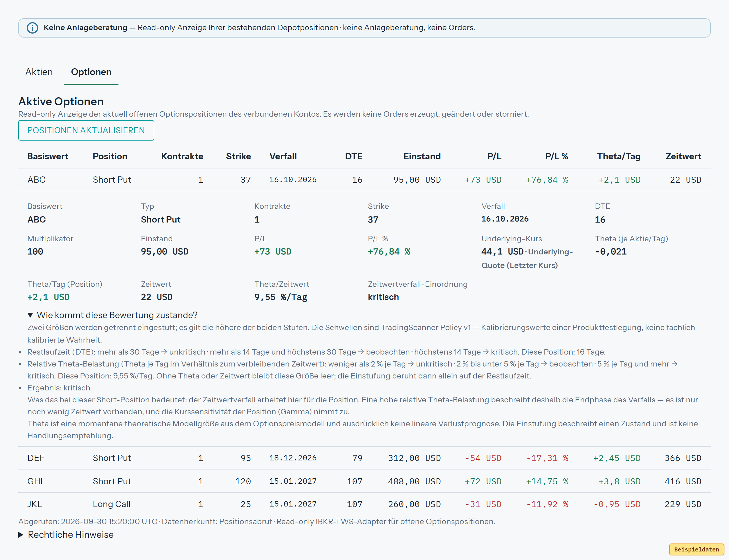Open the DEF Short Put position row
The height and width of the screenshot is (560, 729).
(364, 458)
